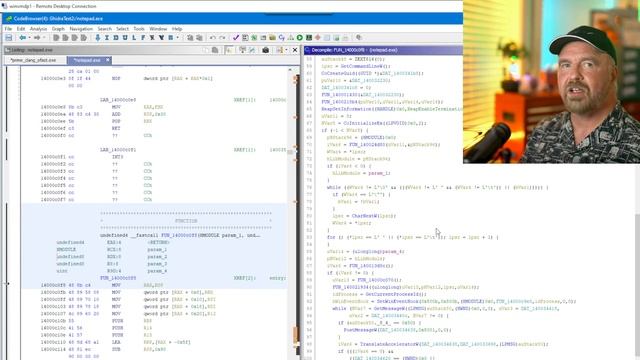Jump to next function (F icon)

(x=143, y=38)
